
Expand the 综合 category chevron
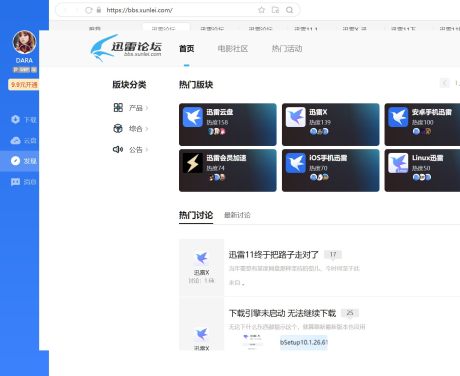coord(147,129)
